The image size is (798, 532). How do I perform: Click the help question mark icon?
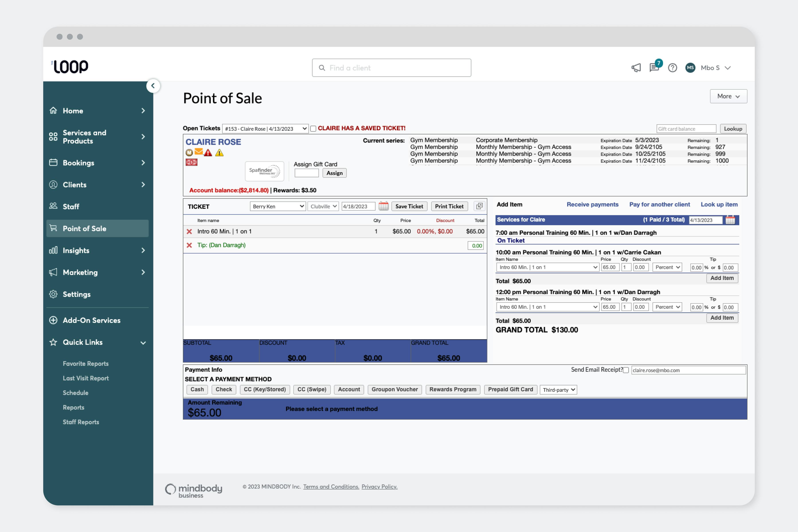(672, 68)
